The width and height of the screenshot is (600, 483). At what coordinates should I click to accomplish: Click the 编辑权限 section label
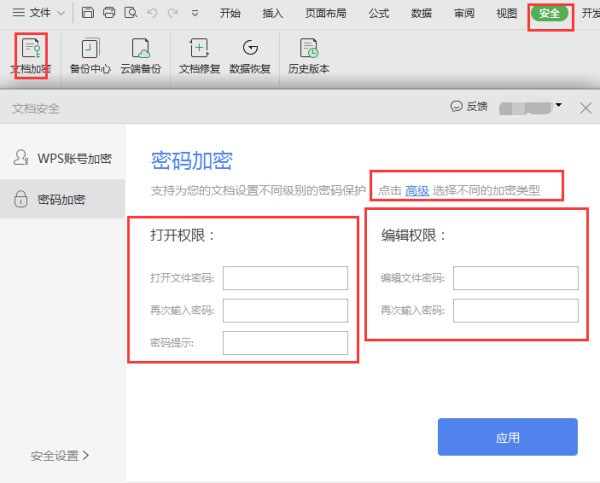(413, 235)
